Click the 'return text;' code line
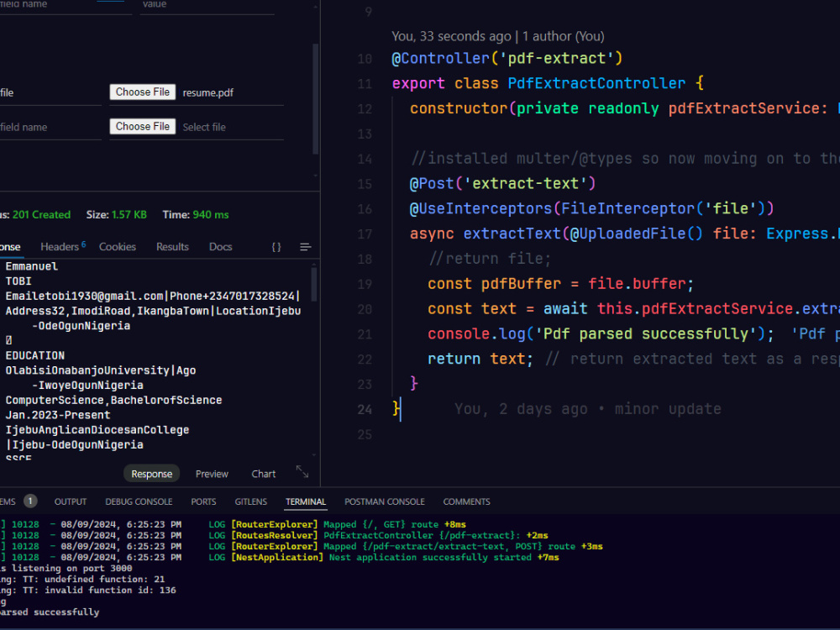 (480, 359)
